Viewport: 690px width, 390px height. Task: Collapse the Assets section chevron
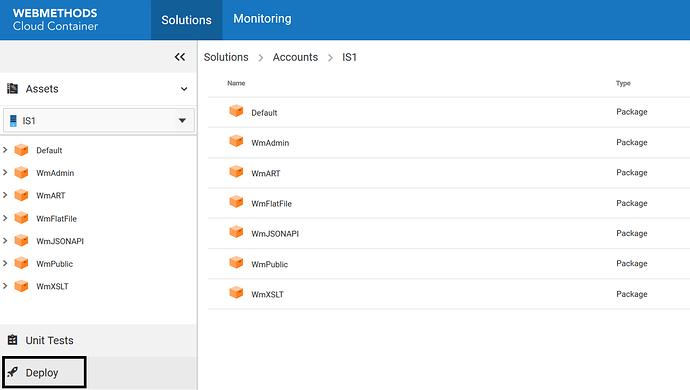tap(184, 89)
